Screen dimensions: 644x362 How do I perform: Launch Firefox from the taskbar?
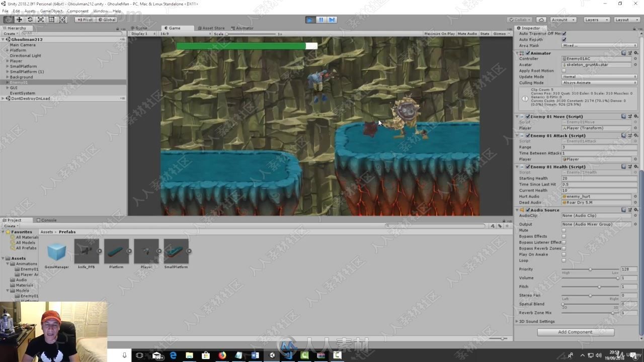click(222, 355)
